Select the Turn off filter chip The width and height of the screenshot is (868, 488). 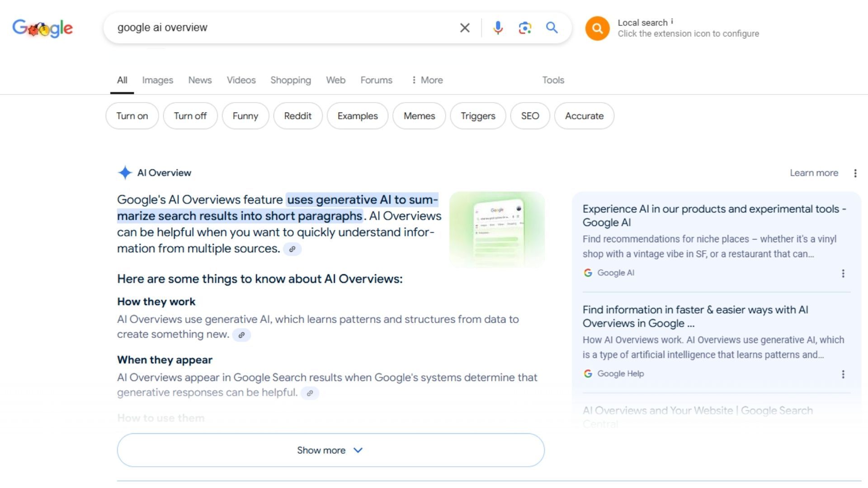190,116
